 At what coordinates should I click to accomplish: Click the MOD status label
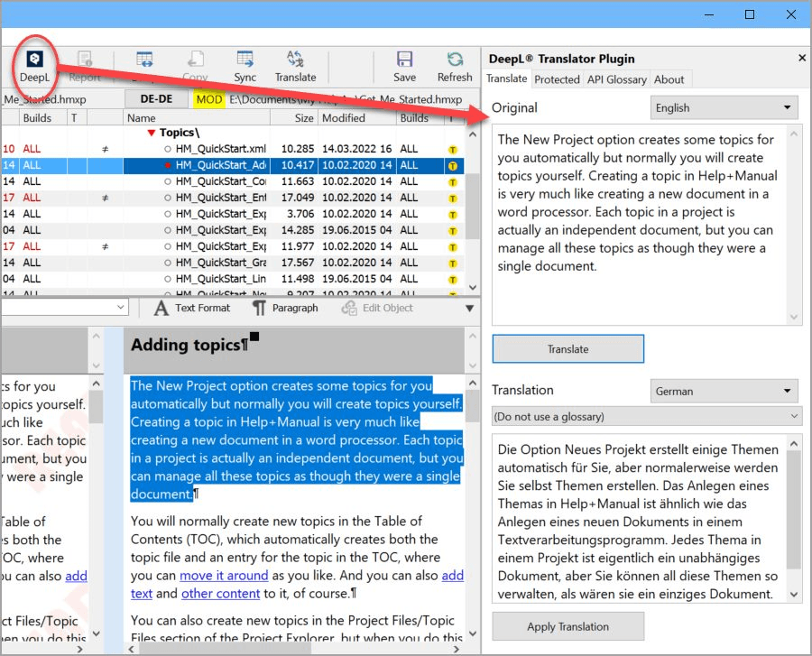(209, 99)
